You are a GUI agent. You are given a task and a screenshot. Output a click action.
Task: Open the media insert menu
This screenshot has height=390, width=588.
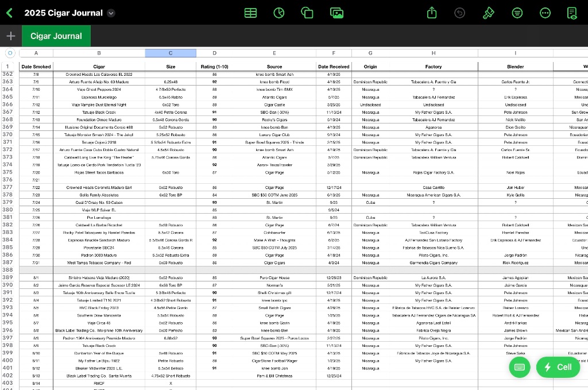pyautogui.click(x=337, y=13)
